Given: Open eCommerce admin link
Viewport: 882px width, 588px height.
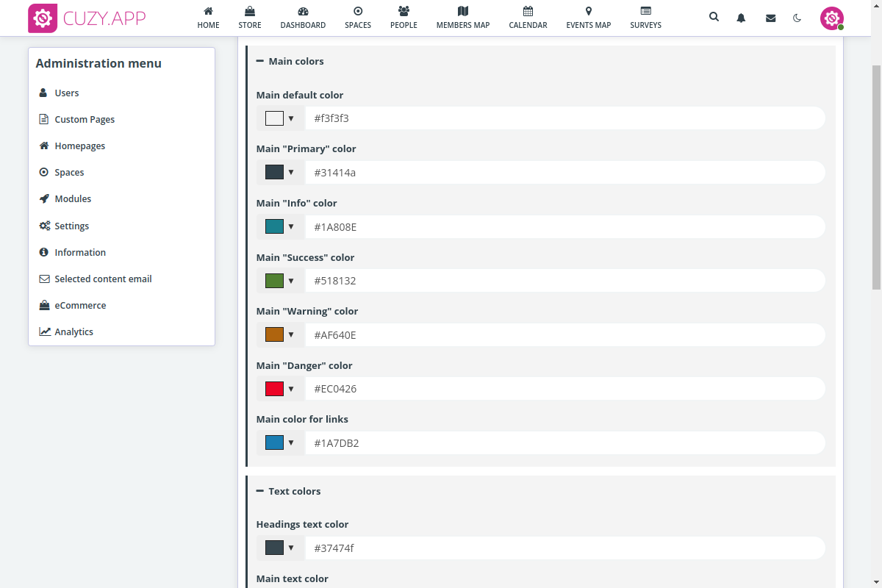Looking at the screenshot, I should click(80, 306).
